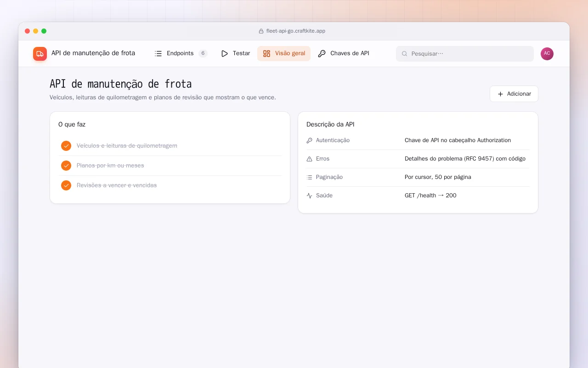Uncheck "Revisões a vencer e vencidas"
588x368 pixels.
(66, 185)
